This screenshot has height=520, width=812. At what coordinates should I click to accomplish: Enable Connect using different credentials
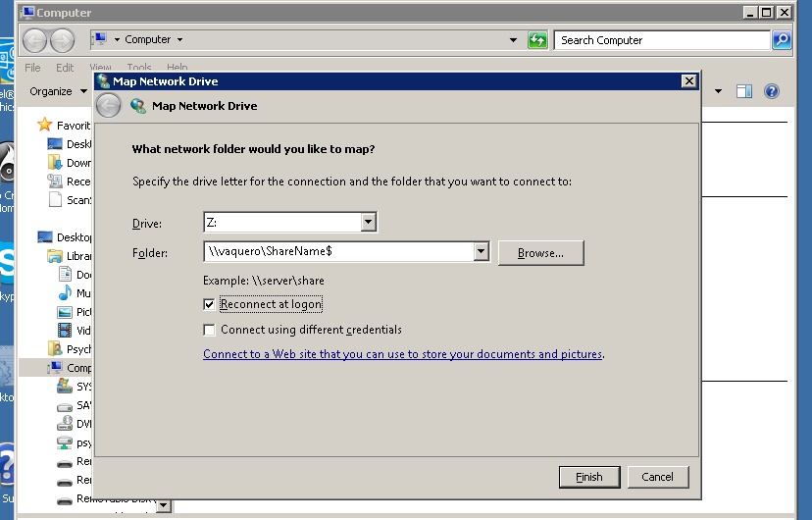click(x=209, y=330)
